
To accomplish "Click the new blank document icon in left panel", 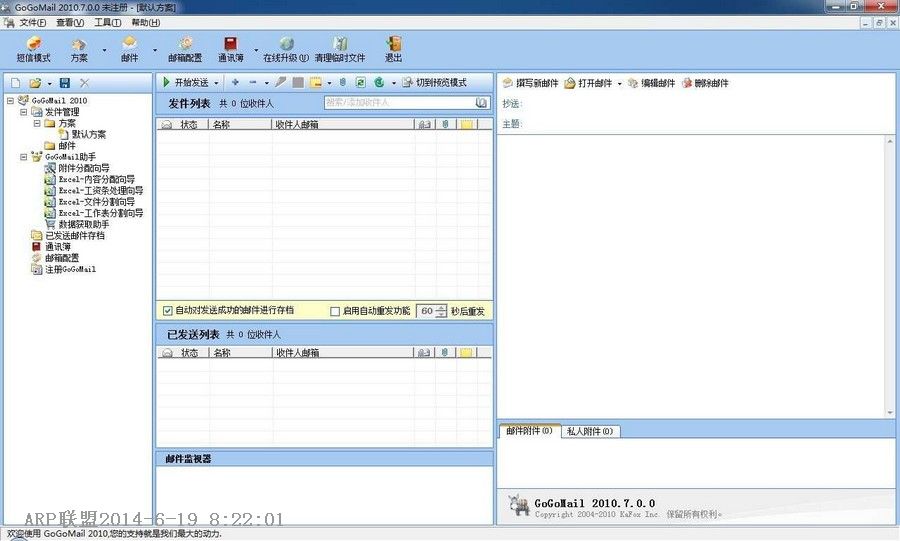I will pos(15,83).
